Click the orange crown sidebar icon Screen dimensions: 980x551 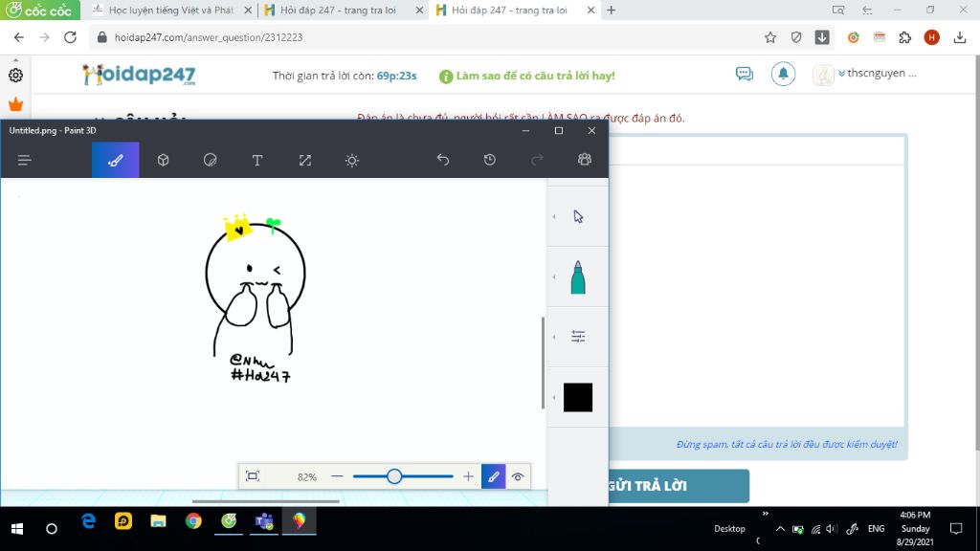click(15, 104)
